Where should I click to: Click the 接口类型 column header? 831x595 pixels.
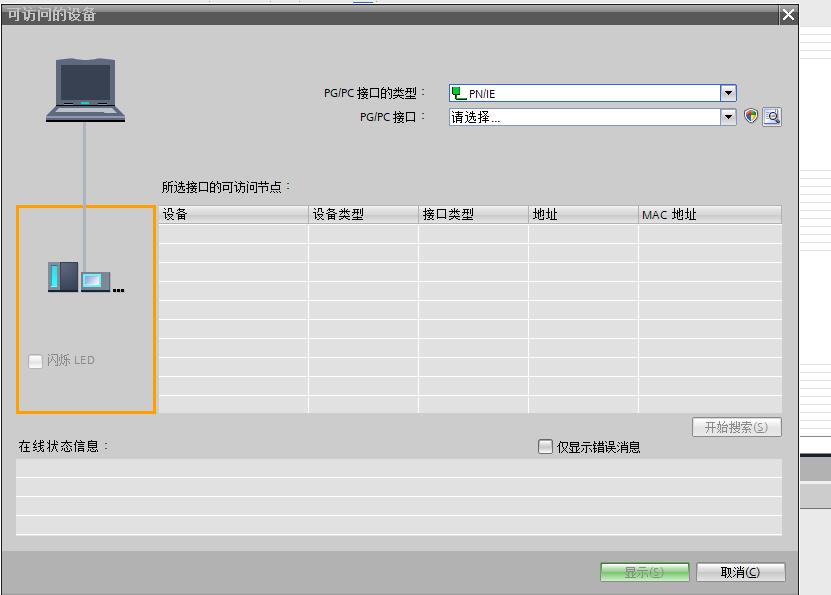tap(473, 215)
